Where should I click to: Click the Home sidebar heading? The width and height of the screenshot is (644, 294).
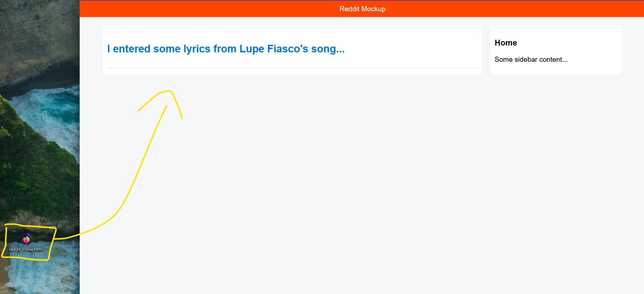[505, 43]
